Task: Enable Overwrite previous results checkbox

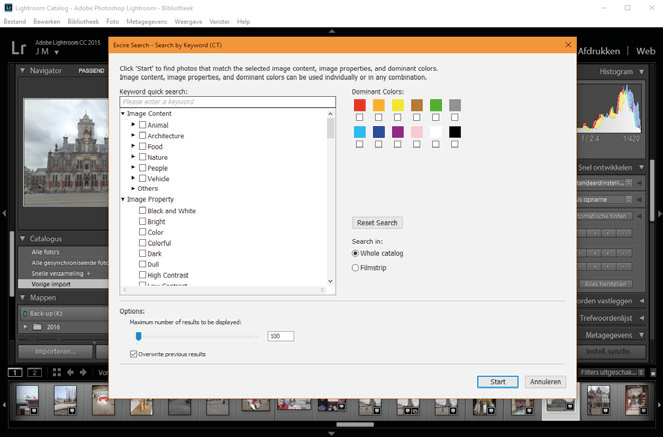Action: pos(134,354)
